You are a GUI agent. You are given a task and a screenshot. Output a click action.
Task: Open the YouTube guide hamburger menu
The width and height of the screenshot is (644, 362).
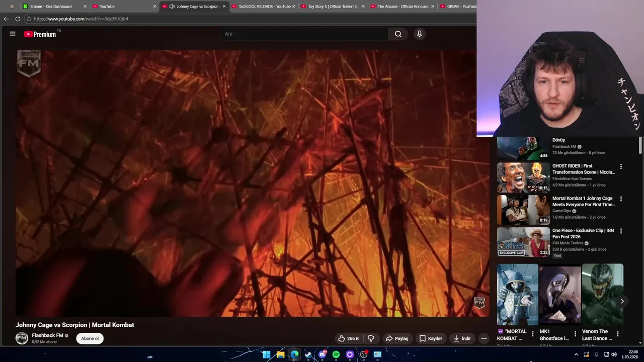pos(13,34)
